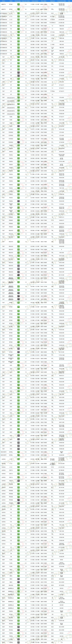Screen dimensions: 72x644
Task: Click fuel icon in FIAT 147 1.3 Rallye row
Action: click(x=18, y=91)
